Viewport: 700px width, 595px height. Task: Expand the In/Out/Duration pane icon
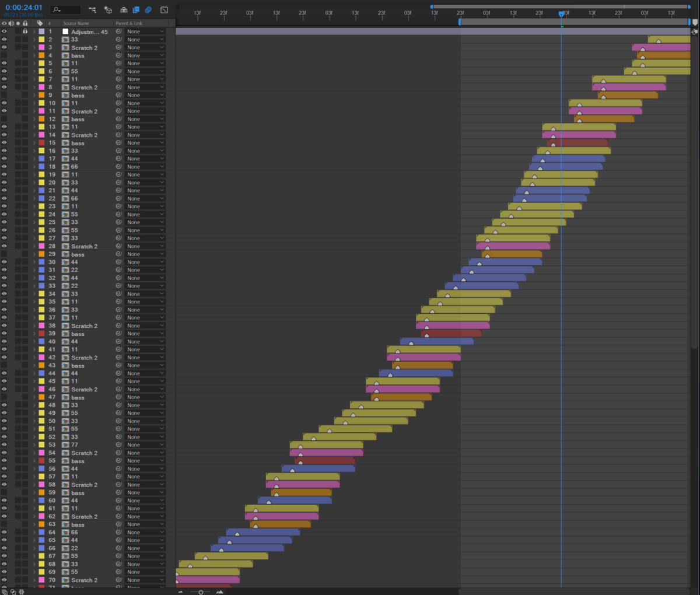tap(22, 591)
